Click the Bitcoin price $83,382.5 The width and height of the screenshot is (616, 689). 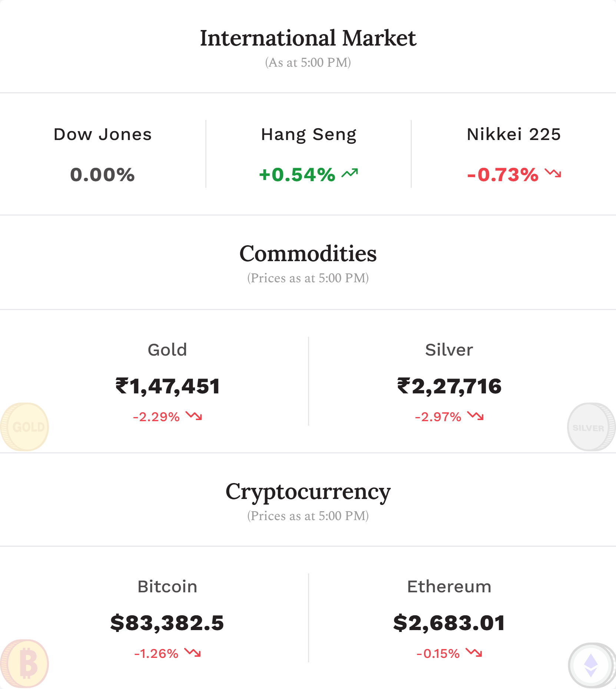167,623
